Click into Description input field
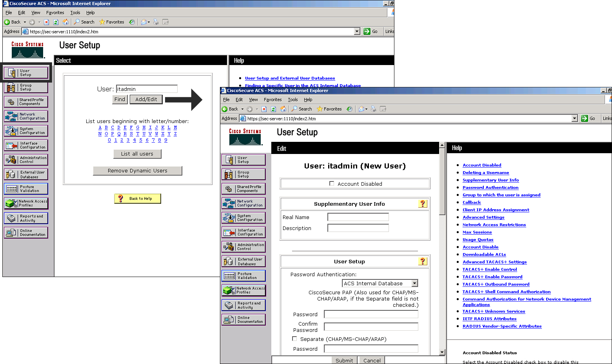Screen dimensions: 612x364 [358, 228]
